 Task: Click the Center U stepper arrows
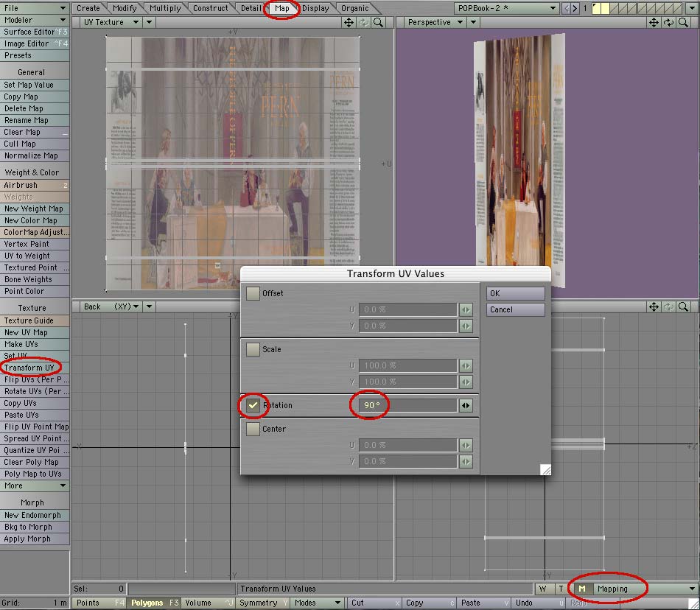pos(466,445)
